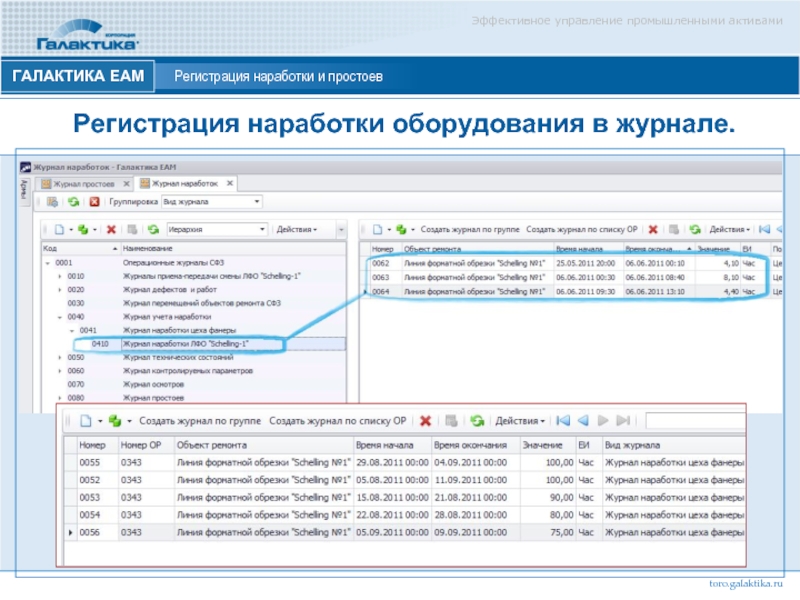800x600 pixels.
Task: Close the Журнал наработок tab
Action: point(229,184)
